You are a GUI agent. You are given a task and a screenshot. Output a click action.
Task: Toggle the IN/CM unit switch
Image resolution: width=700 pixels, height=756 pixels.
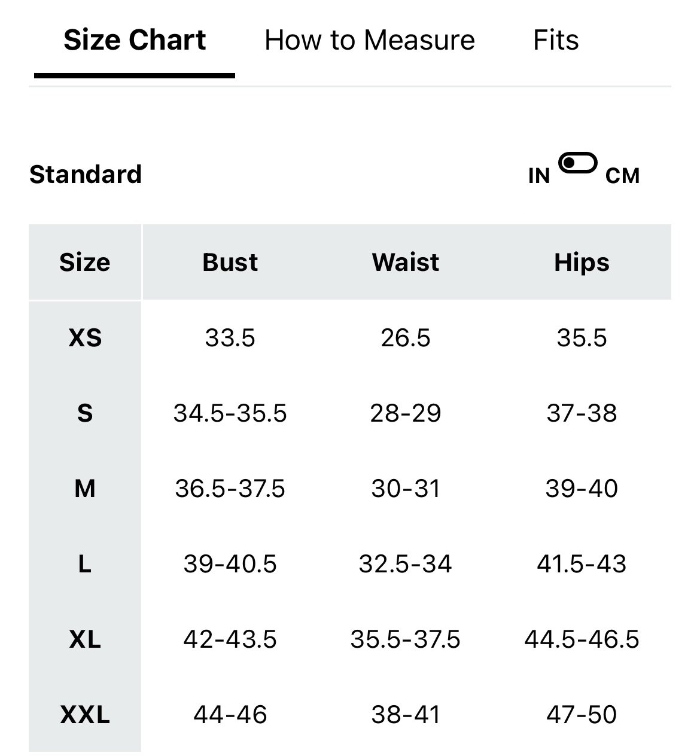[577, 163]
